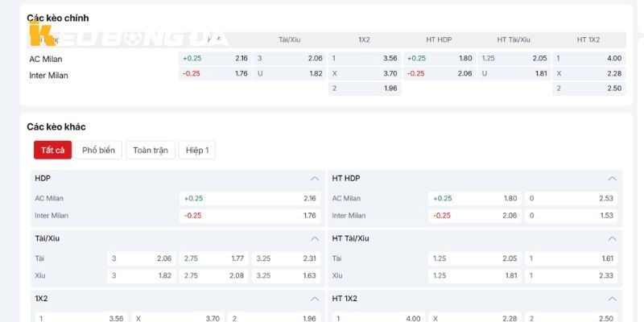Choose 1X2 draw X at 3.70 in main odds
The height and width of the screenshot is (322, 644).
tap(365, 73)
